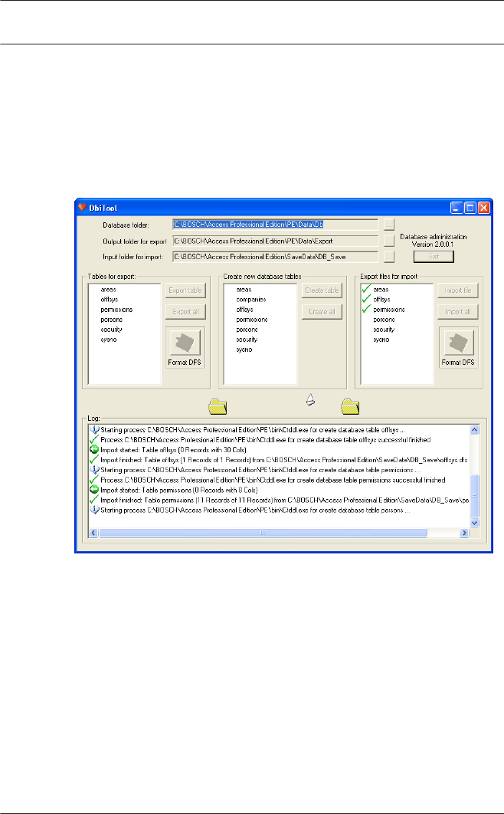Click the log horizontal scrollbar thumb

(x=263, y=533)
